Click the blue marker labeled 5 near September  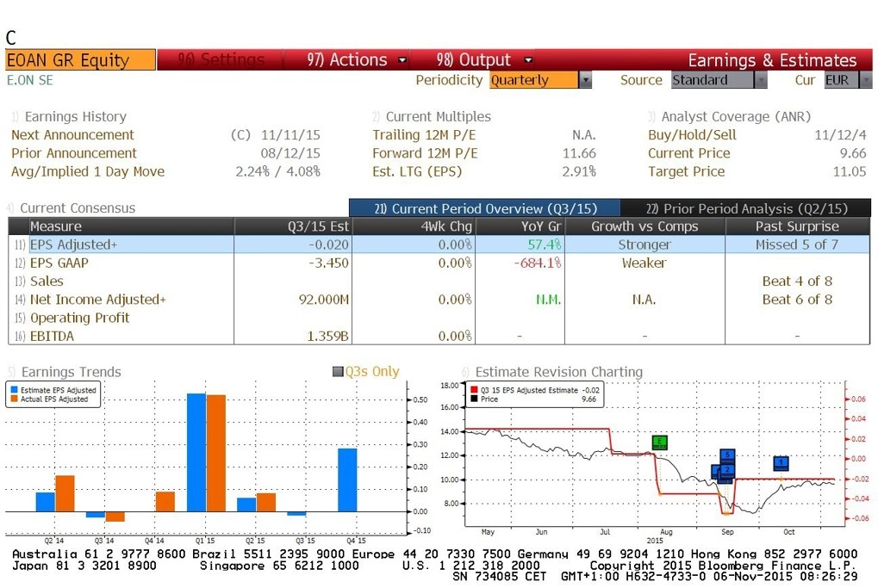[727, 455]
